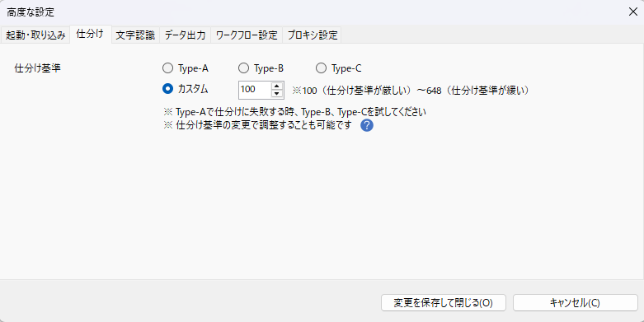Viewport: 644px width, 322px height.
Task: Go to the ワークフロー設定 tab
Action: (247, 35)
